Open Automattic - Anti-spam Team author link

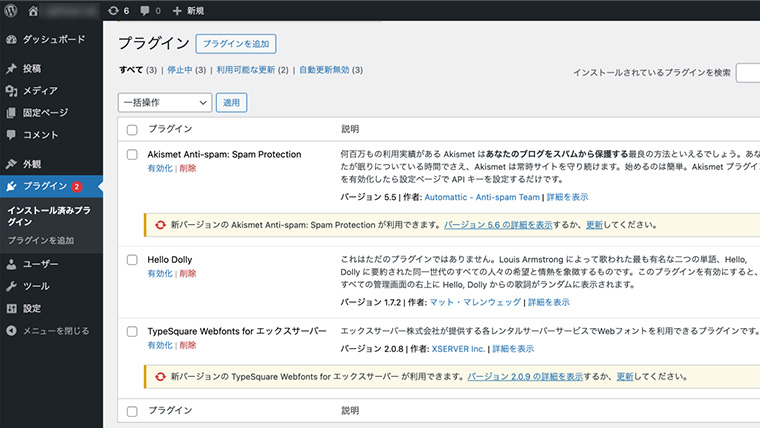482,197
